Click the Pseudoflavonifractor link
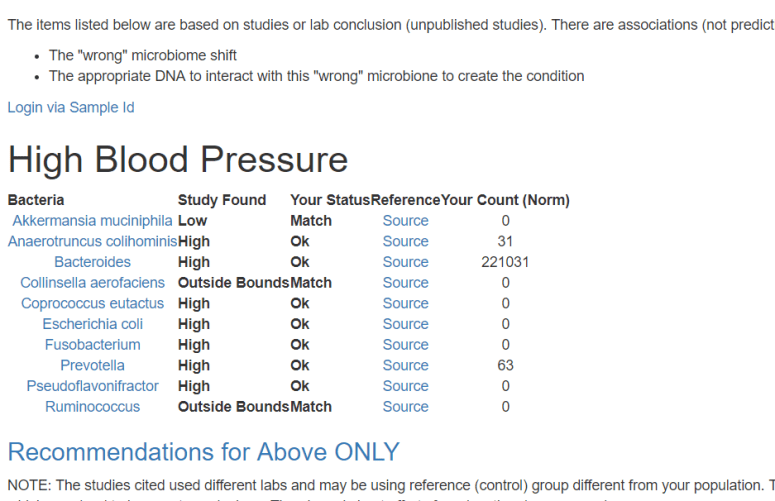Image resolution: width=775 pixels, height=501 pixels. click(92, 386)
